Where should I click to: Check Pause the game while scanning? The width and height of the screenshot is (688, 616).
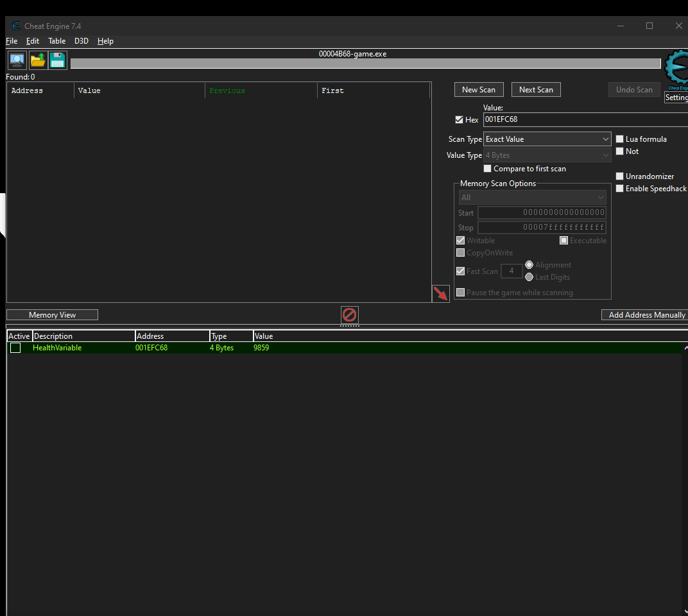click(x=460, y=292)
